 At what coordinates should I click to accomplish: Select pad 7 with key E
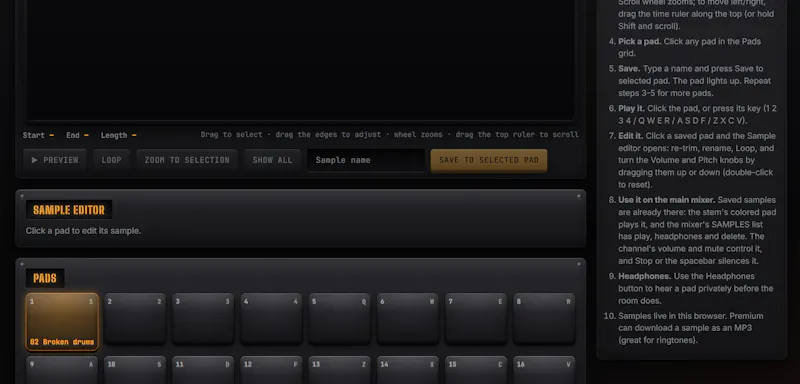point(476,319)
